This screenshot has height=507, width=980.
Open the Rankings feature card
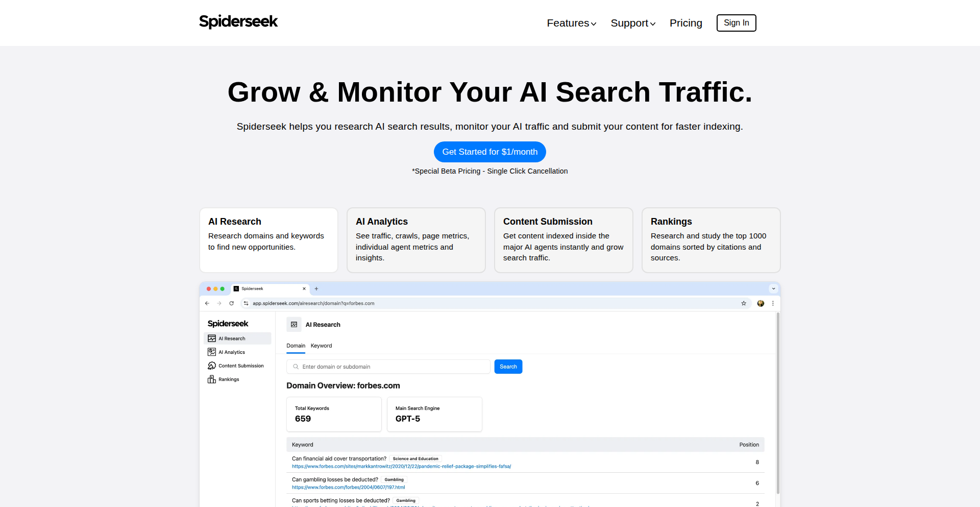coord(711,240)
